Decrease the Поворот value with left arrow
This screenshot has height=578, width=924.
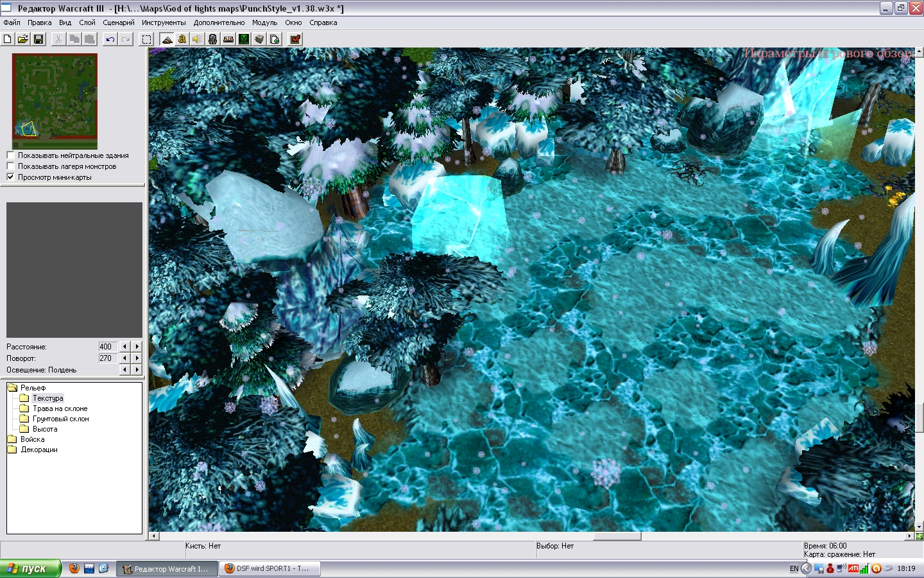coord(125,358)
